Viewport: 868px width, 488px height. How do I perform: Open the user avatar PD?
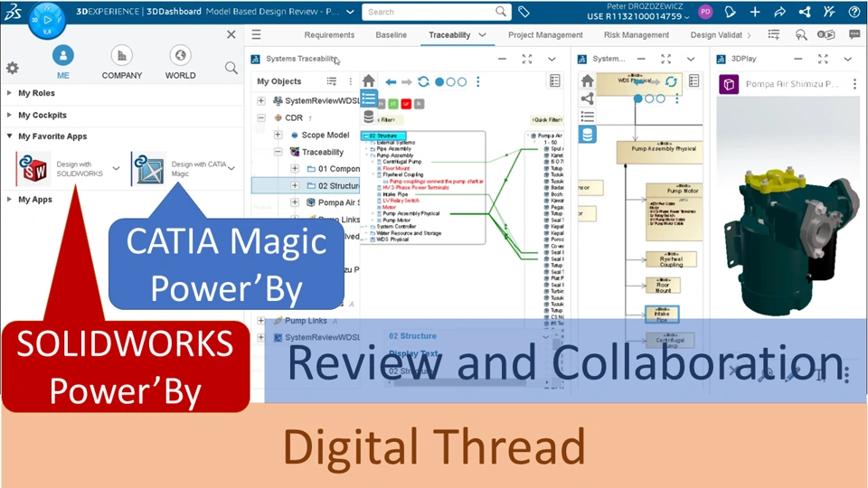tap(705, 12)
